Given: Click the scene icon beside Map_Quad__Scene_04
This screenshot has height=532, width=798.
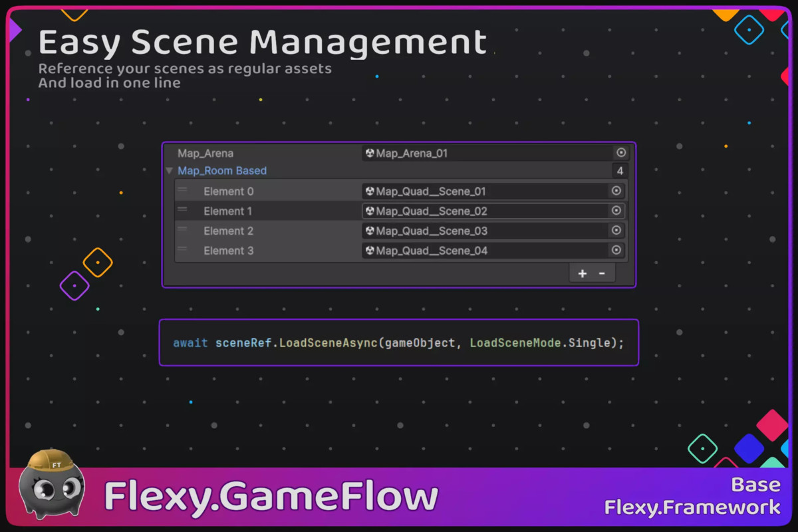Looking at the screenshot, I should pyautogui.click(x=370, y=251).
